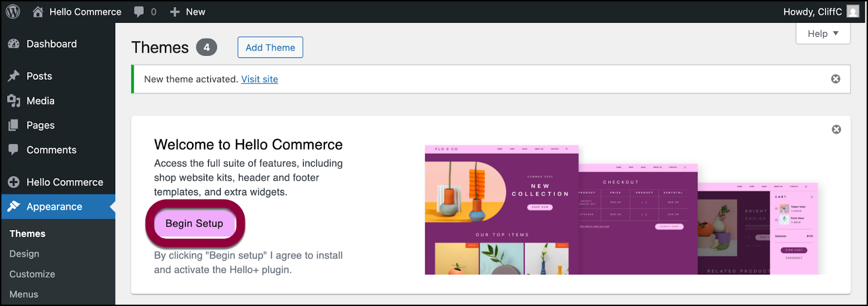Viewport: 868px width, 306px height.
Task: Click the Cart product page preview image
Action: [757, 228]
